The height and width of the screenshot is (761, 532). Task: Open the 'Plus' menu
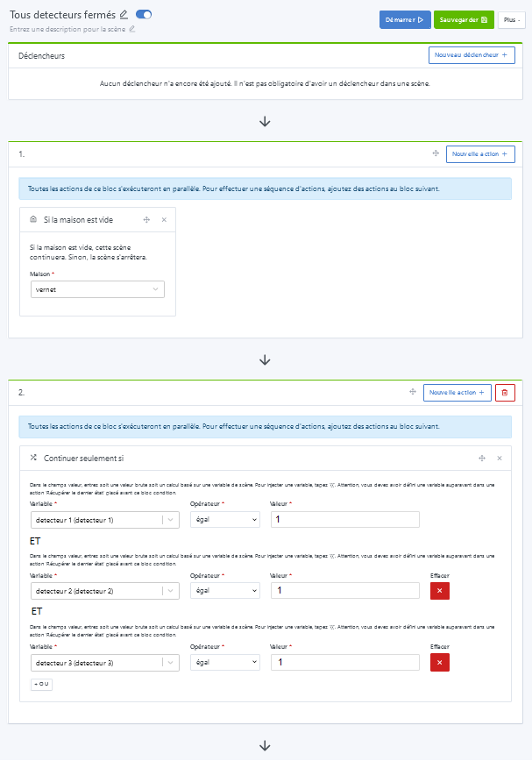(511, 19)
